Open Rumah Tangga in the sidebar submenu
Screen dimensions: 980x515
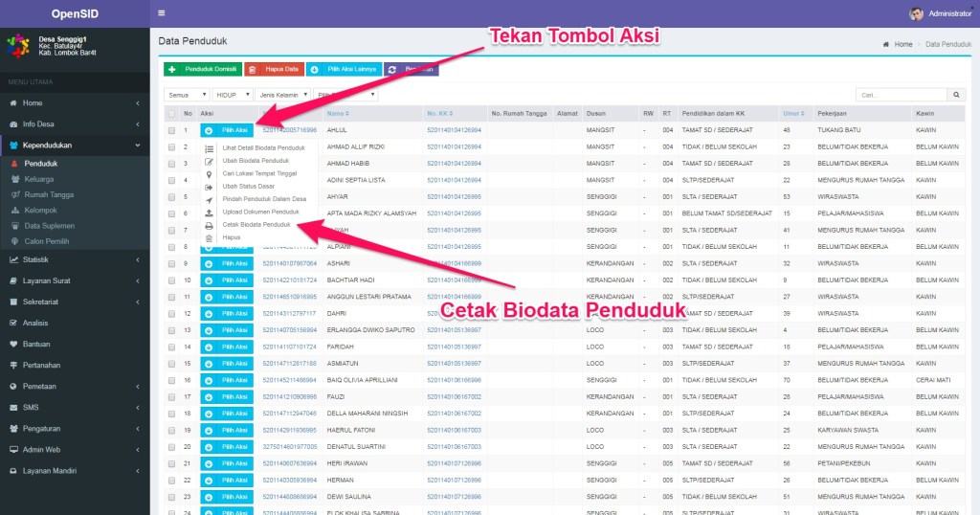click(x=49, y=195)
